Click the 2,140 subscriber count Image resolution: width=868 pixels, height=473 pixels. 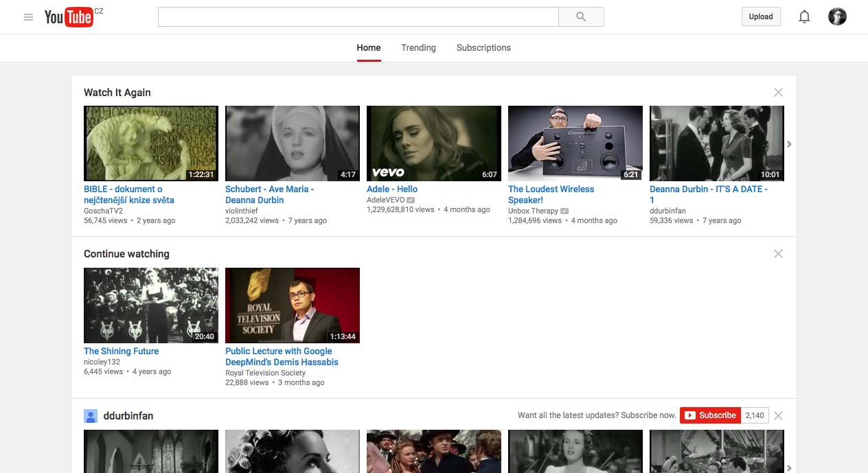click(x=755, y=415)
